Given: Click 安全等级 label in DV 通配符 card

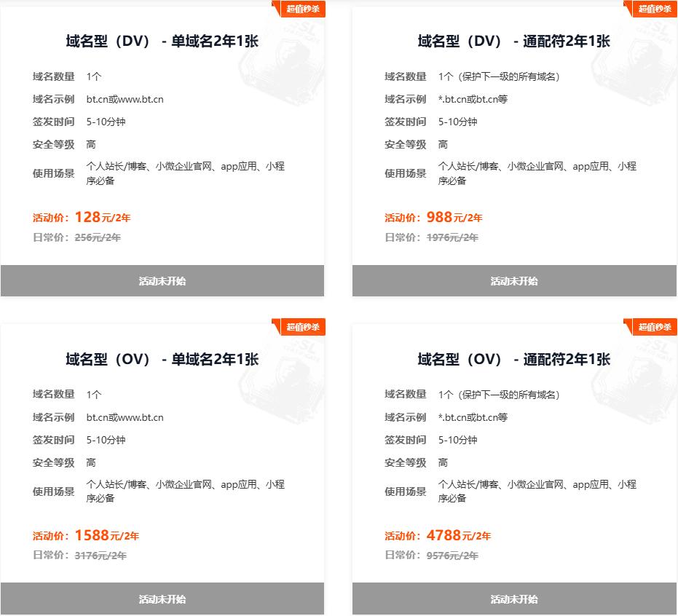Looking at the screenshot, I should coord(406,144).
